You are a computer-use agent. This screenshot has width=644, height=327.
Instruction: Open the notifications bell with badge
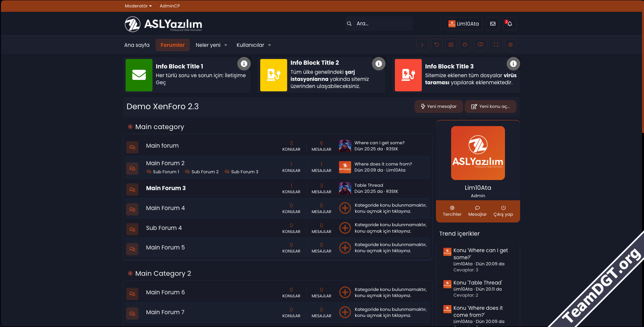(x=510, y=24)
